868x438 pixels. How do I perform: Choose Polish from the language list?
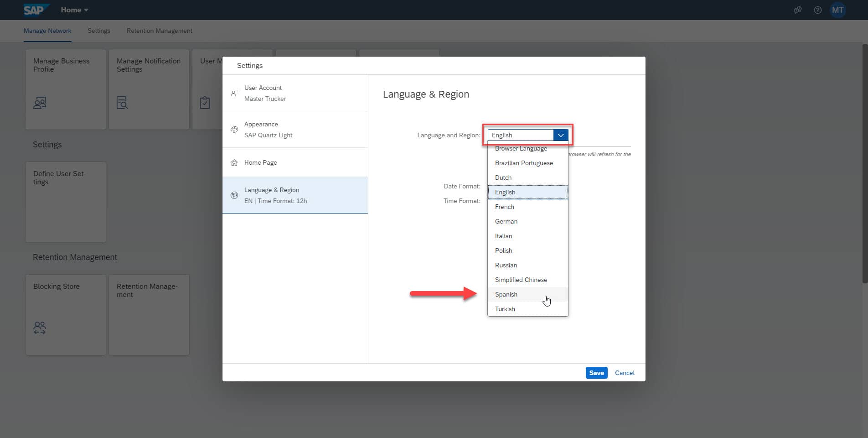[x=528, y=250]
